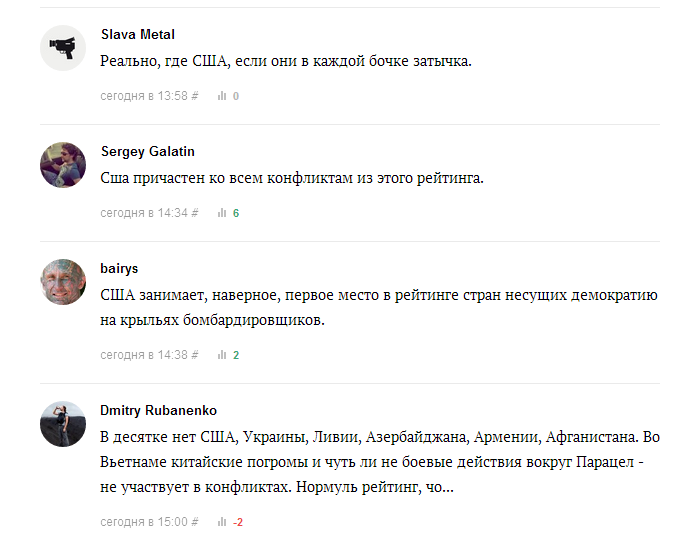Click the # permalink on the 13:58 comment
Viewport: 683px width, 540px height.
tap(195, 96)
